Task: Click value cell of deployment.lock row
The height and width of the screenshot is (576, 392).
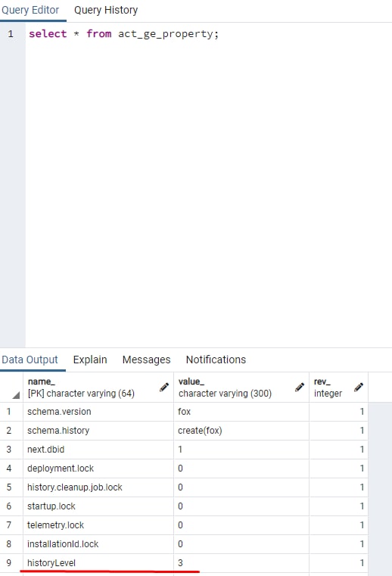Action: click(241, 469)
